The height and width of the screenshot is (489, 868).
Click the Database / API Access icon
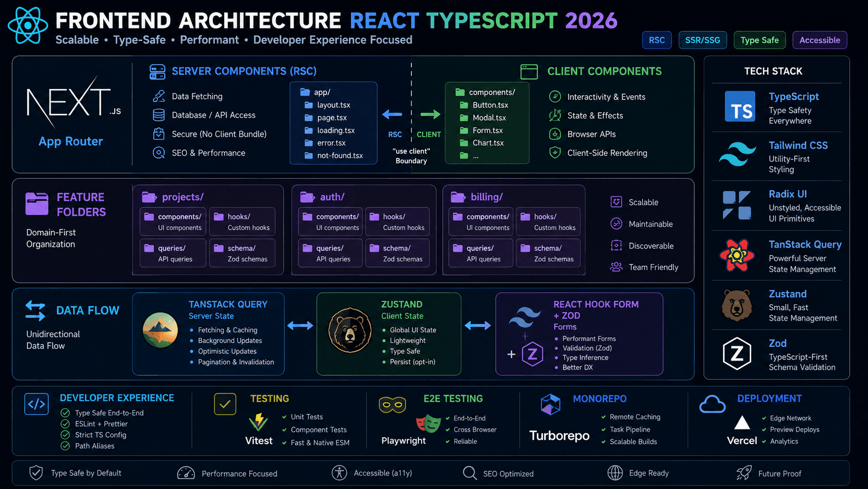[x=159, y=115]
